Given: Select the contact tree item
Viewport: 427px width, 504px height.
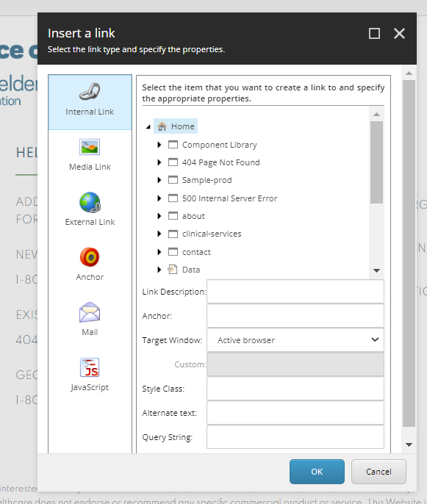Looking at the screenshot, I should coord(196,252).
